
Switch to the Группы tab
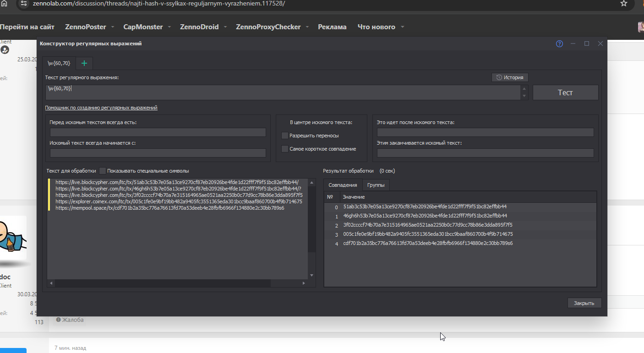(x=376, y=185)
